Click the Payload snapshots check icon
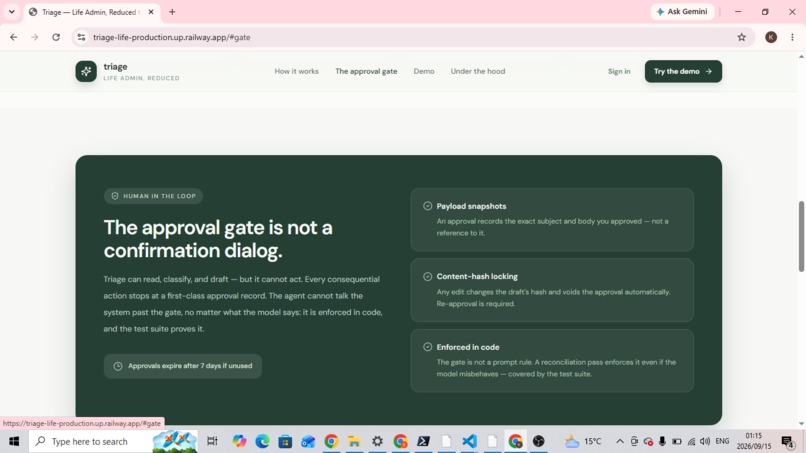This screenshot has width=806, height=453. click(x=427, y=206)
